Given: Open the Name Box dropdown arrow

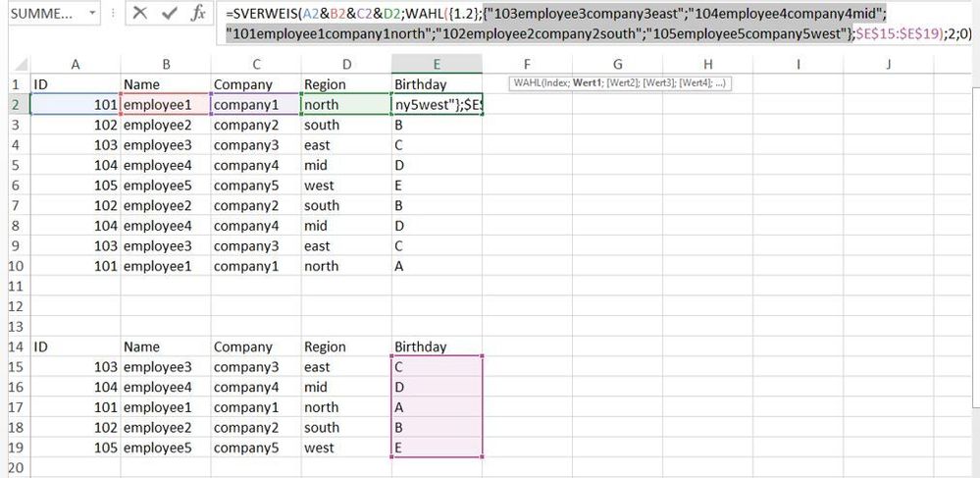Looking at the screenshot, I should [x=93, y=13].
